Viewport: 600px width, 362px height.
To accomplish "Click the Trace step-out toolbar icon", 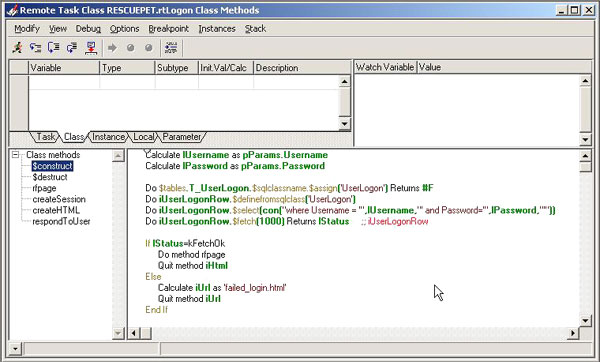I will [x=72, y=47].
